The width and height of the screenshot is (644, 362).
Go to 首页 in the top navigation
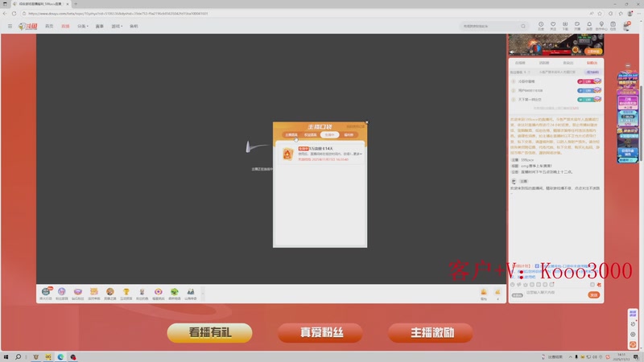(x=49, y=27)
